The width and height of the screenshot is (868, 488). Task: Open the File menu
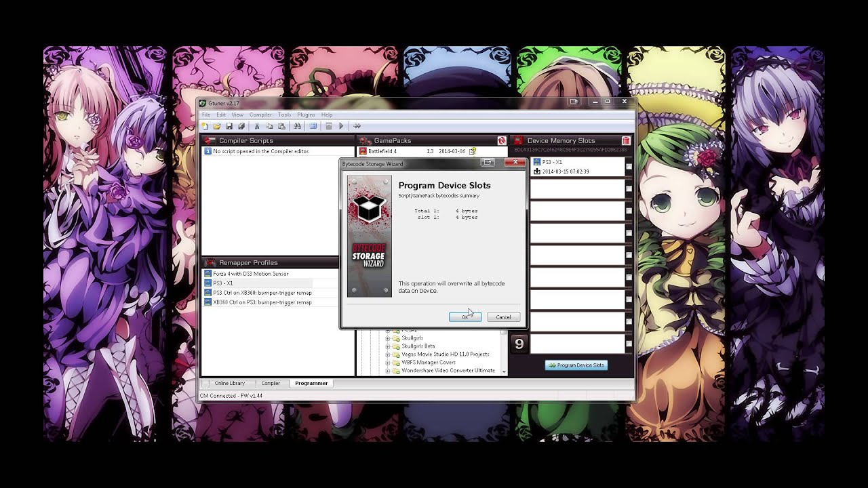pos(206,115)
